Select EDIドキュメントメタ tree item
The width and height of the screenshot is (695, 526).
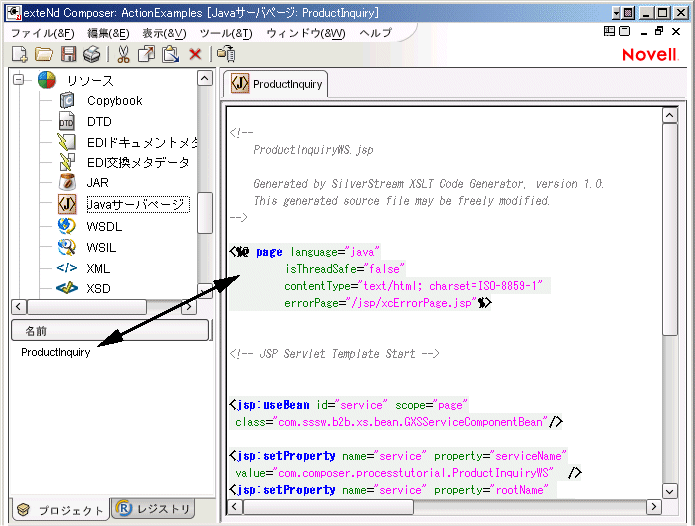(142, 142)
